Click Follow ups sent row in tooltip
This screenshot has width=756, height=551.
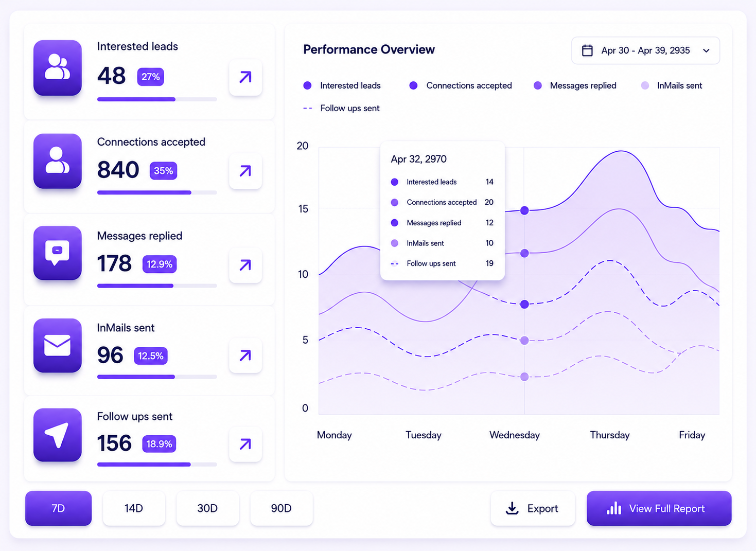click(x=442, y=263)
